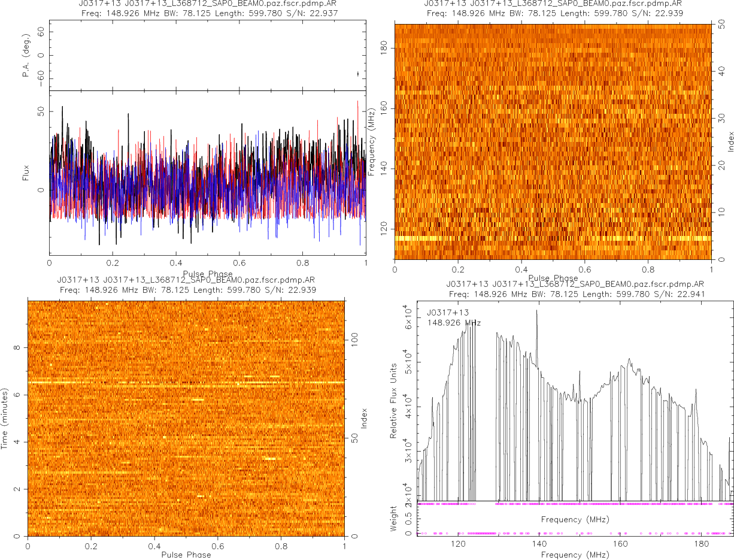Click the "180" tick on bandpass frequency axis
This screenshot has height=560, width=734.
coord(701,544)
